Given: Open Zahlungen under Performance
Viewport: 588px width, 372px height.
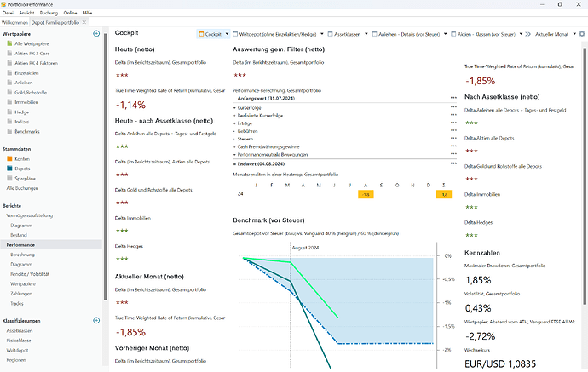Looking at the screenshot, I should coord(21,294).
